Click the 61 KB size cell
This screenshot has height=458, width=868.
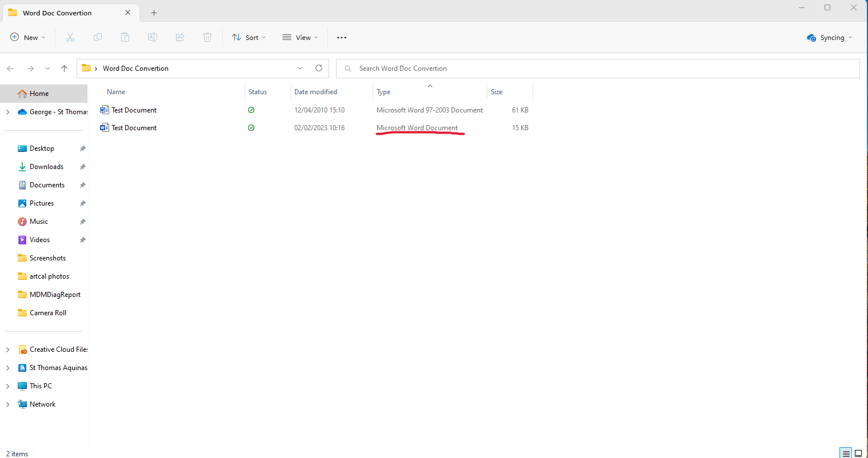point(520,110)
